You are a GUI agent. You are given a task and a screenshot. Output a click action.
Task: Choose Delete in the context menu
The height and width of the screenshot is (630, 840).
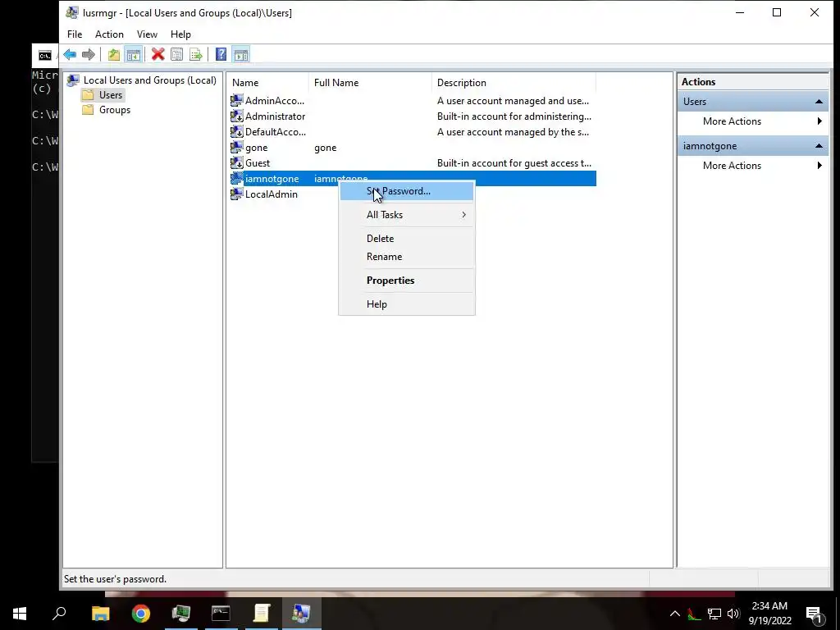click(407, 239)
